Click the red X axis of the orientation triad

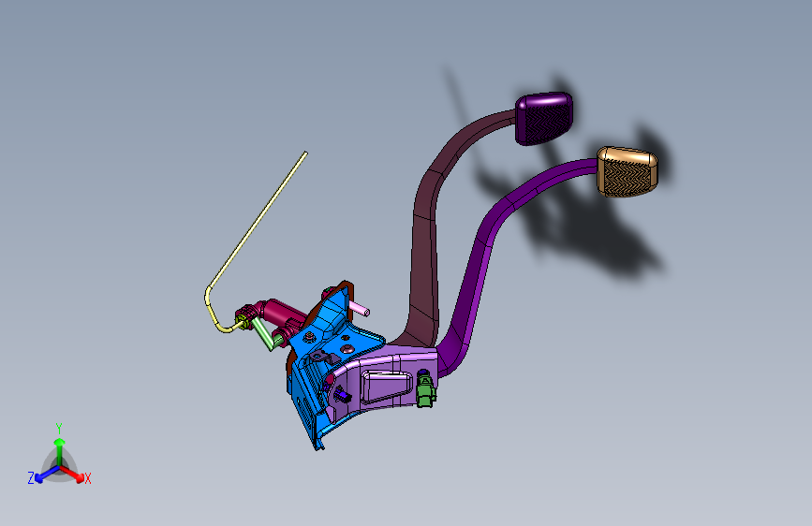[72, 473]
